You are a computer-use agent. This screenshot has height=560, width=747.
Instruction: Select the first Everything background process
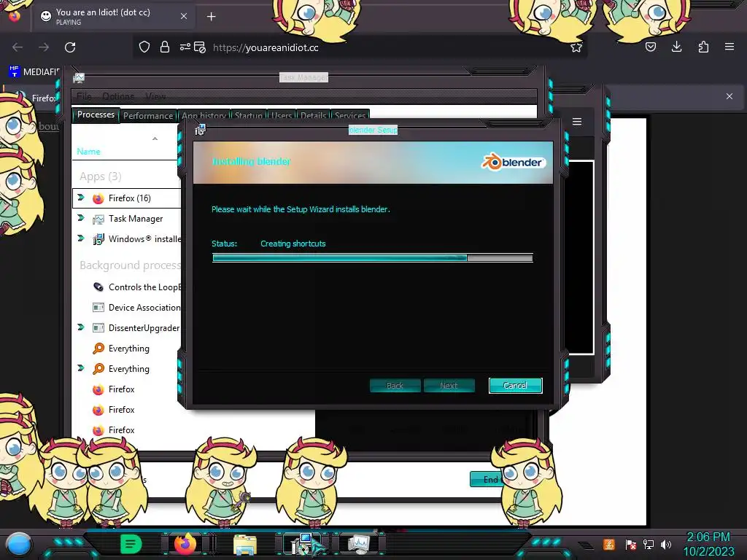[x=127, y=349]
